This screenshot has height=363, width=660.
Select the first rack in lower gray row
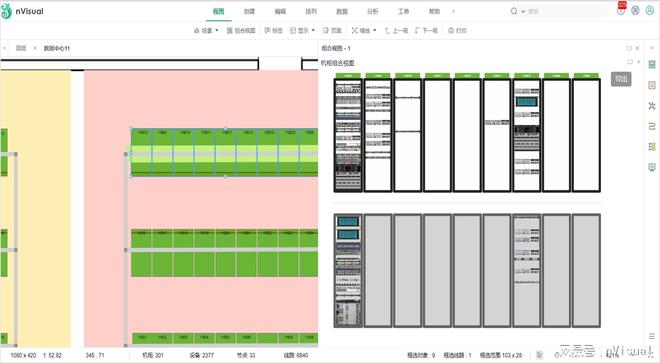coord(348,271)
